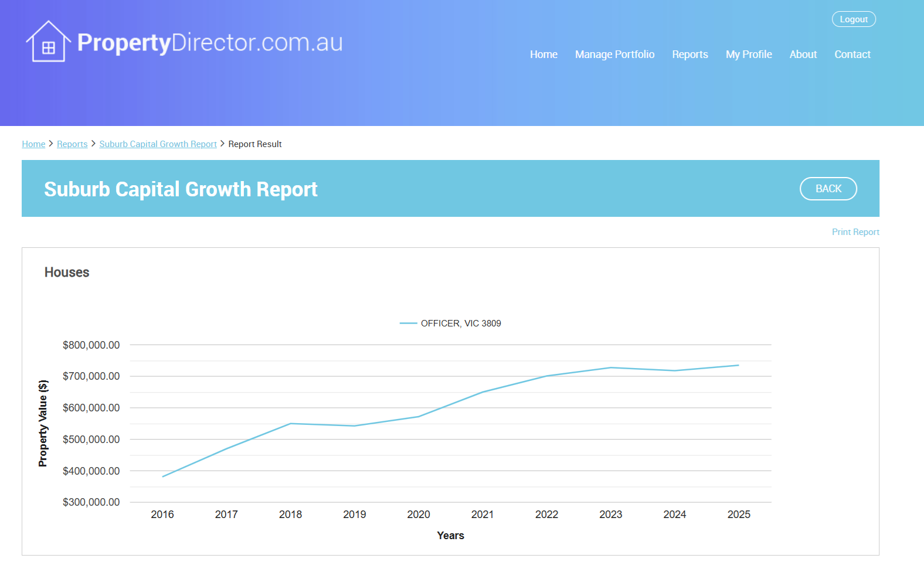The height and width of the screenshot is (579, 924).
Task: Click the Home breadcrumb link
Action: click(33, 144)
